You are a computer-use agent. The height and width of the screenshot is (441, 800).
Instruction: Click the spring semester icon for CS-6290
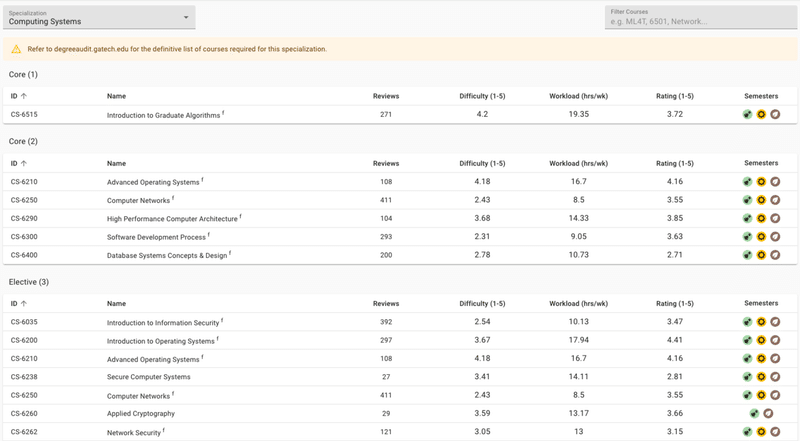pos(747,218)
